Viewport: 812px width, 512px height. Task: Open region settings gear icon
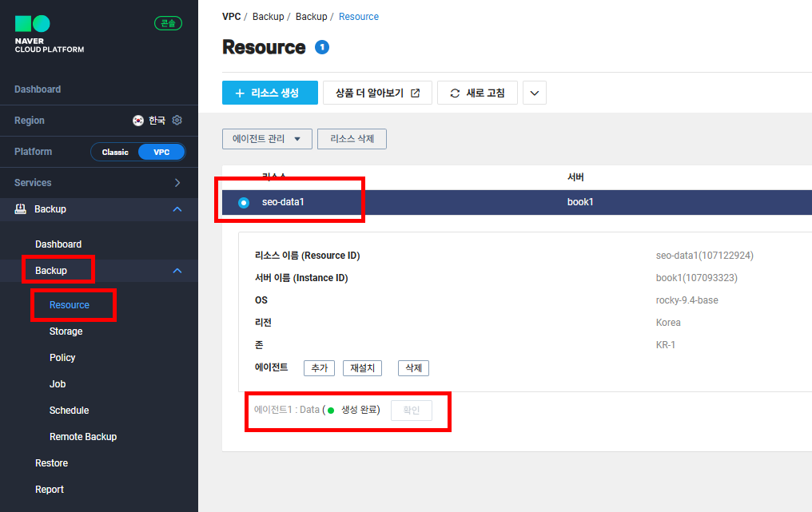coord(177,120)
